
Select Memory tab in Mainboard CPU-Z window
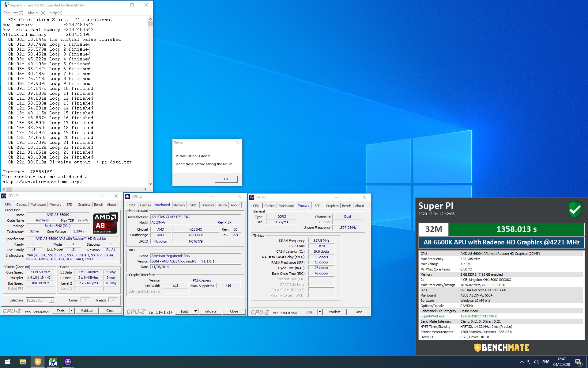(x=179, y=205)
